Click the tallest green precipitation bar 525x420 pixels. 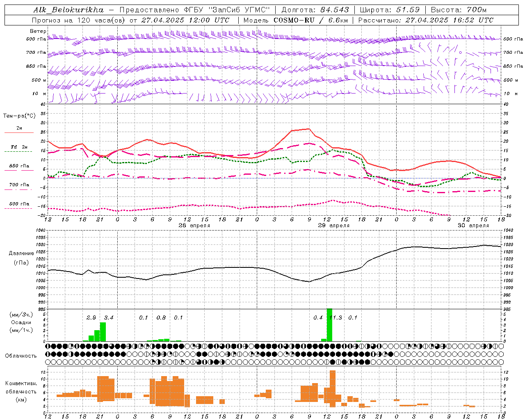click(x=329, y=325)
